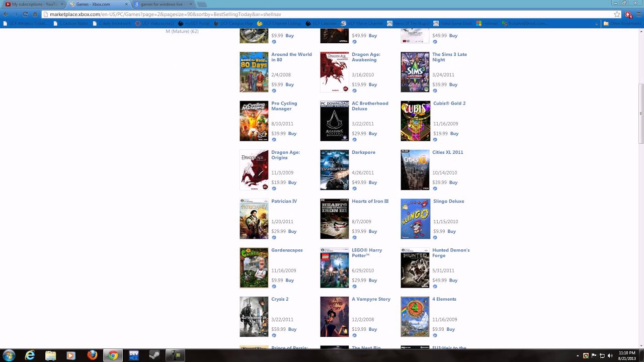The height and width of the screenshot is (362, 644).
Task: Click the blue icon under Dragon Age: Origins price
Action: [x=274, y=189]
